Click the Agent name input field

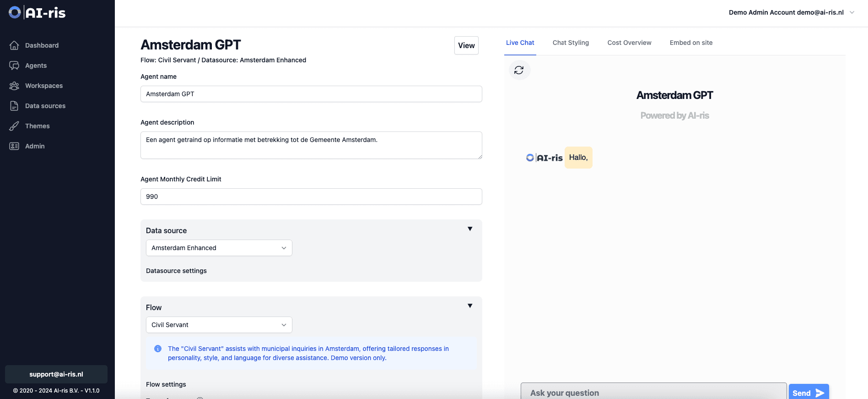pyautogui.click(x=311, y=94)
